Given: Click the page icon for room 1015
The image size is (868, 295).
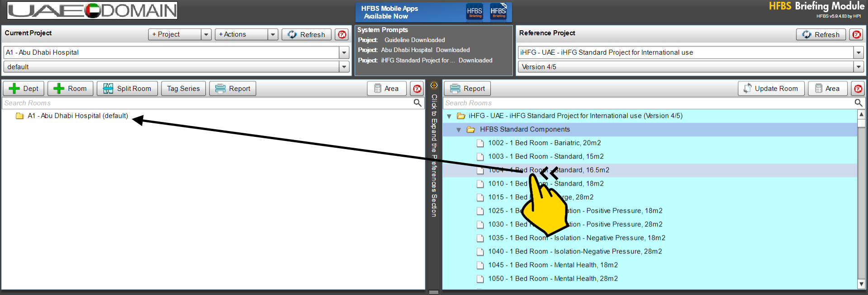Looking at the screenshot, I should [480, 197].
